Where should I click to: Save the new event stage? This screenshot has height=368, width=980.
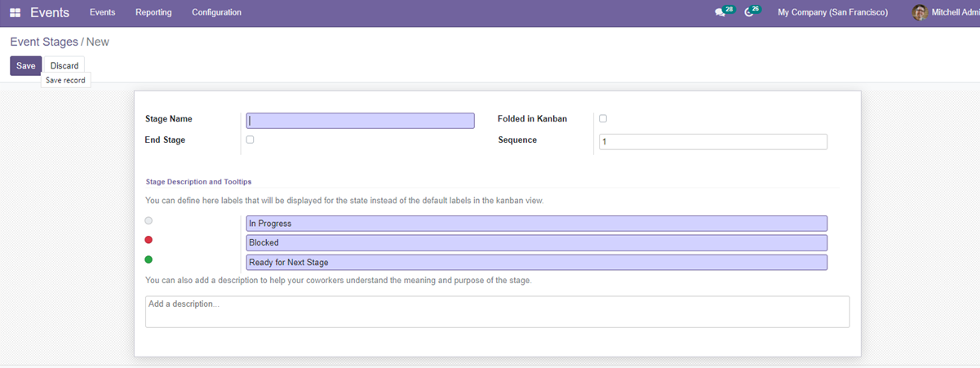25,65
